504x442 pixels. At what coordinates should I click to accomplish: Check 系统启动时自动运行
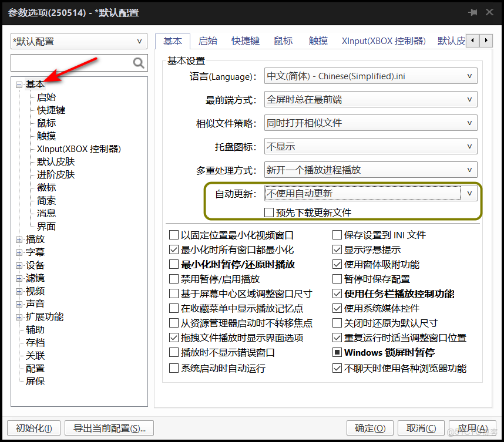(174, 368)
